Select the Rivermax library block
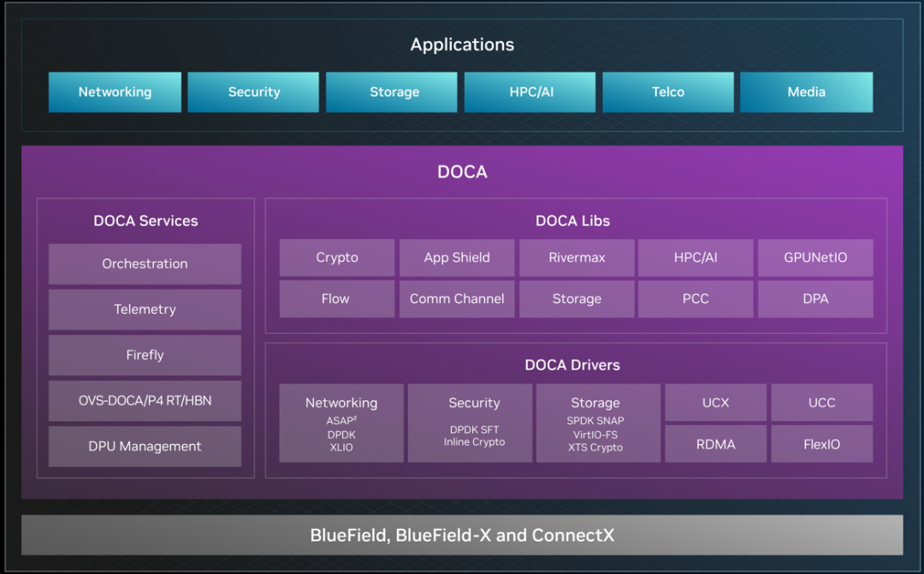Screen dimensions: 924x574 (576, 257)
